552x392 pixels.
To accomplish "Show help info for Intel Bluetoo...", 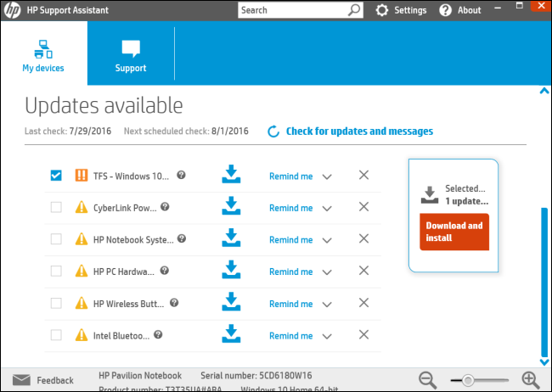I will tap(158, 334).
